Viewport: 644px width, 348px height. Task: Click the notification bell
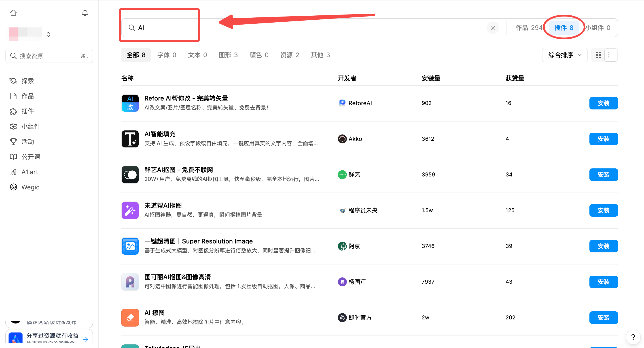coord(85,13)
